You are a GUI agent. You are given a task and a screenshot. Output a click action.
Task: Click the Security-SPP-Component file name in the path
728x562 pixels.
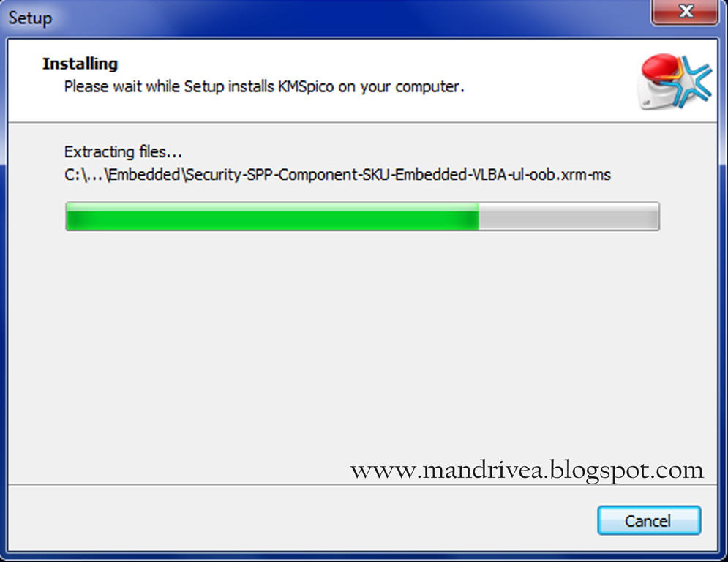coord(397,175)
